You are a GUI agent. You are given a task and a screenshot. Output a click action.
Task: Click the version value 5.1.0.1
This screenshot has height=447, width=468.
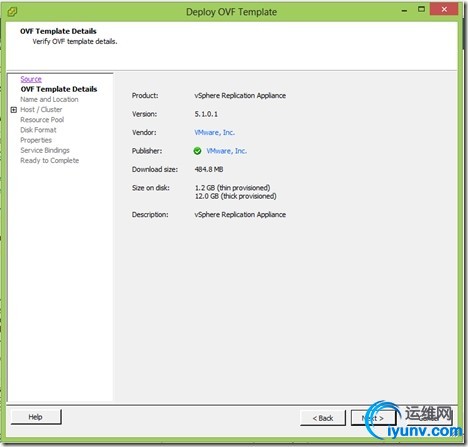206,114
